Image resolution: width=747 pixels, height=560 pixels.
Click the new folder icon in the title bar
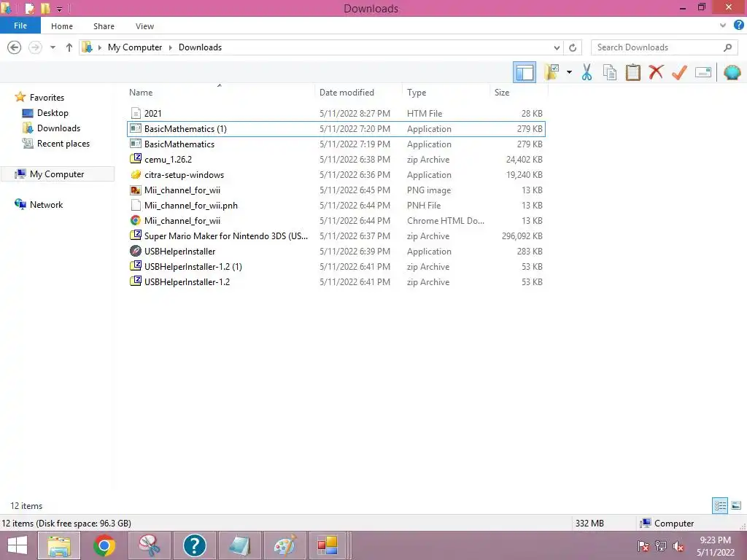click(45, 8)
